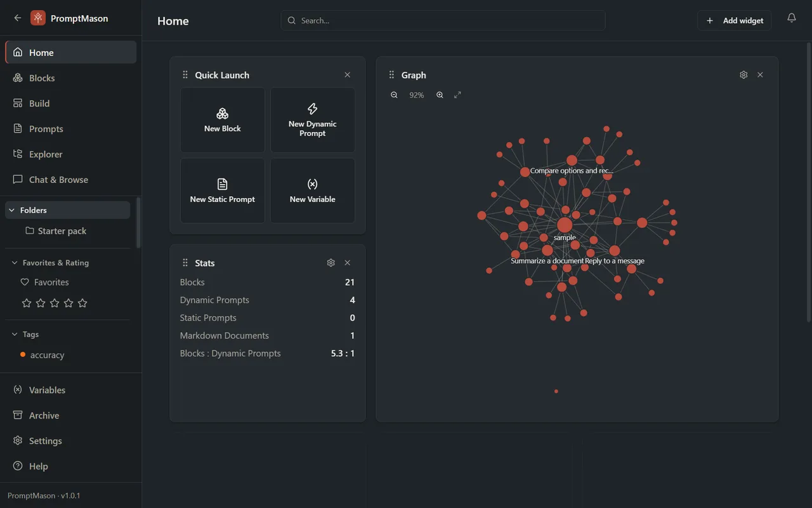Go to Home in sidebar
The image size is (812, 508).
tap(71, 53)
